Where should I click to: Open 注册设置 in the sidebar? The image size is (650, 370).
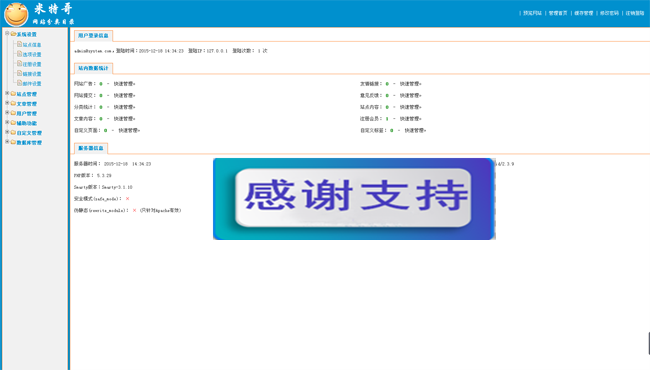coord(32,64)
